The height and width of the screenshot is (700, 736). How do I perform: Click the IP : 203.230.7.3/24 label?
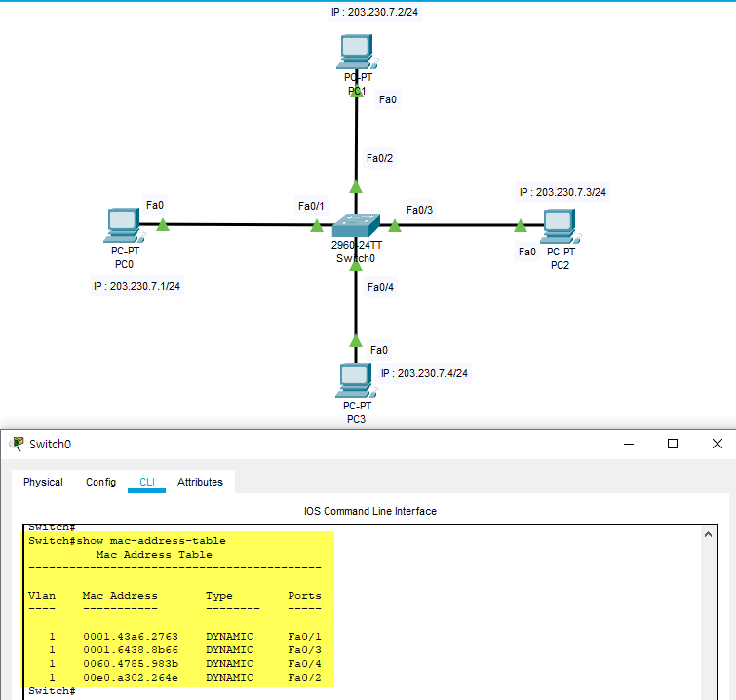[562, 192]
